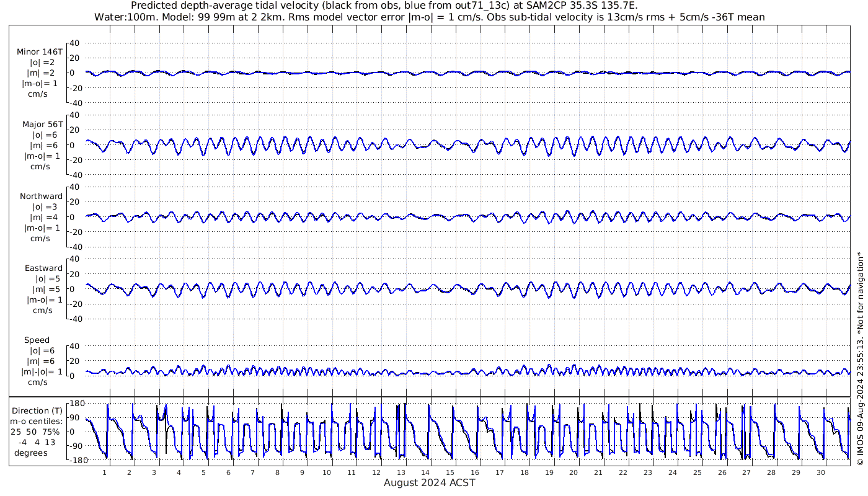Click day '21' on the date axis
The height and width of the screenshot is (496, 868).
click(598, 472)
